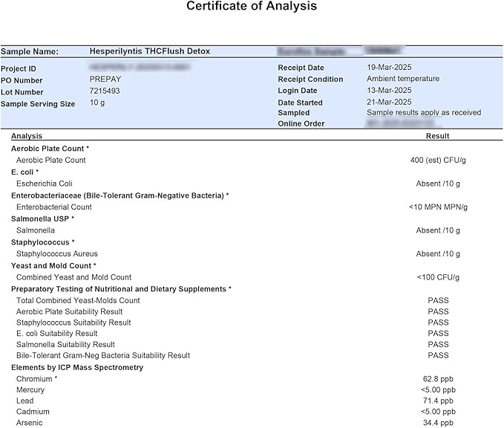
Task: Click the Staphylococcus Aureus row label
Action: click(56, 253)
